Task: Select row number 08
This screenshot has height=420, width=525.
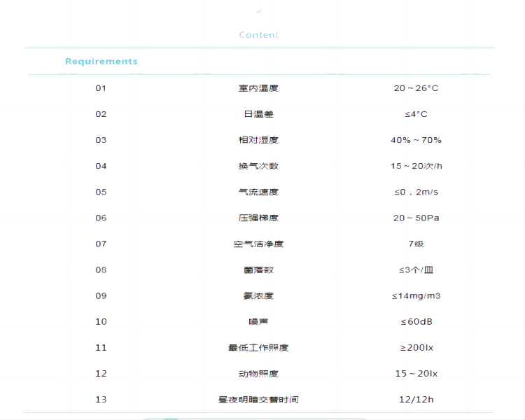Action: (x=101, y=269)
